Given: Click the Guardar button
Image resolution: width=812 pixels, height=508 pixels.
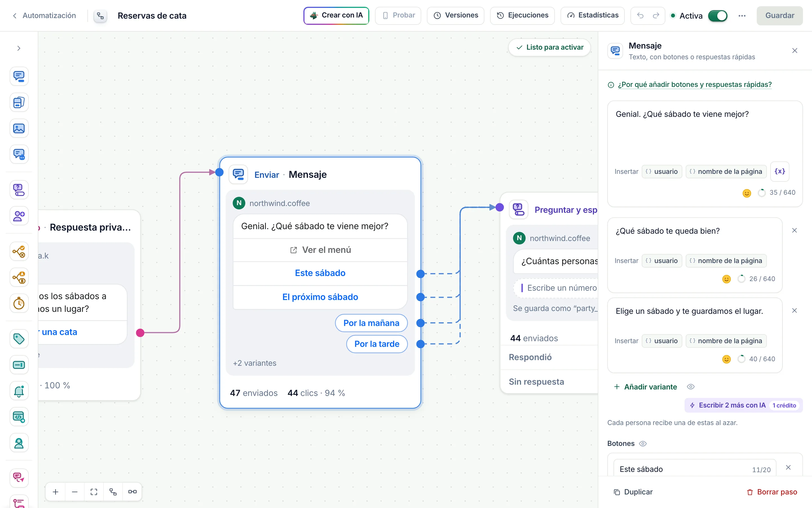Looking at the screenshot, I should pyautogui.click(x=780, y=16).
